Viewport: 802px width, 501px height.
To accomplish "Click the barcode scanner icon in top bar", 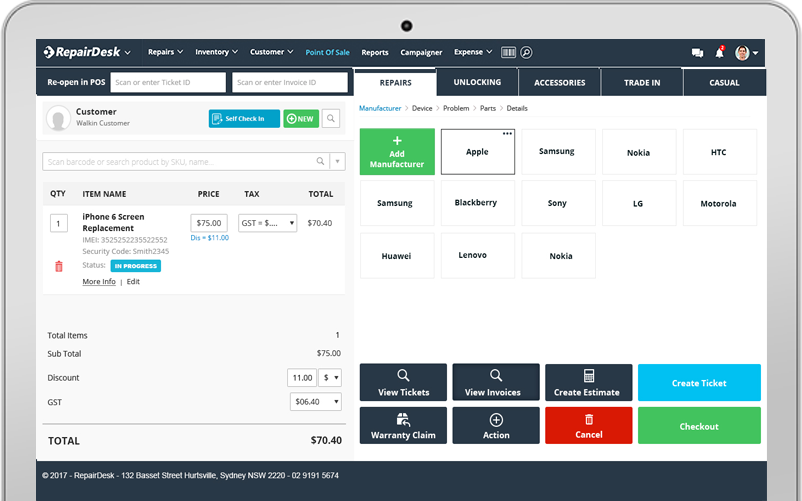I will pos(508,52).
